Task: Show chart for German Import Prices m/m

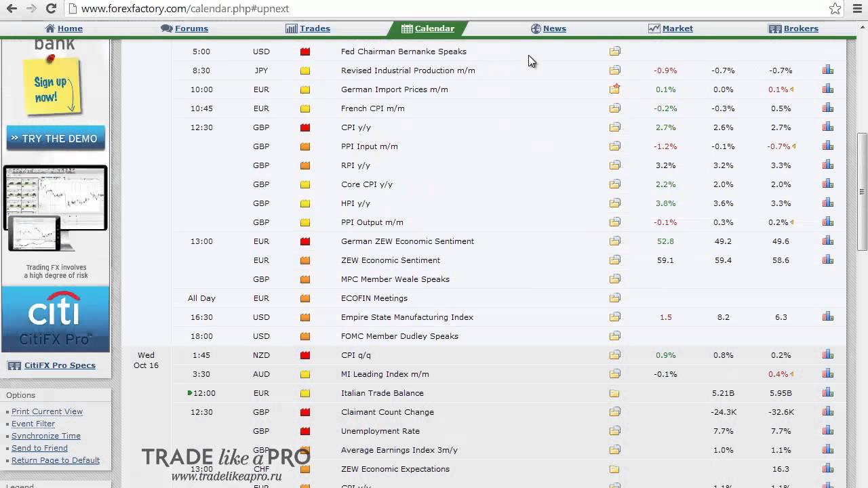Action: click(x=828, y=89)
